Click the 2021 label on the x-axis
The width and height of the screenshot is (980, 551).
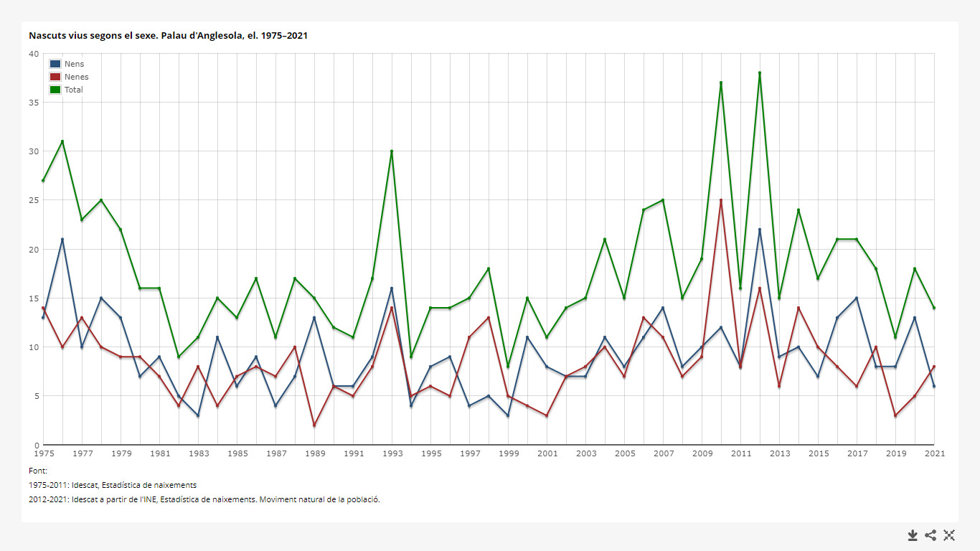point(933,453)
